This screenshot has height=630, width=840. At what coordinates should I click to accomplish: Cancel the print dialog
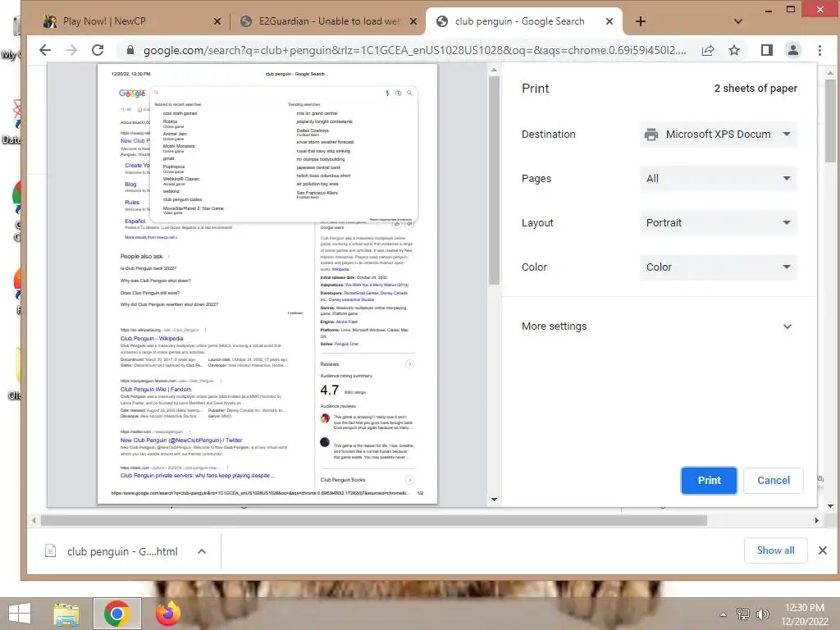tap(773, 481)
